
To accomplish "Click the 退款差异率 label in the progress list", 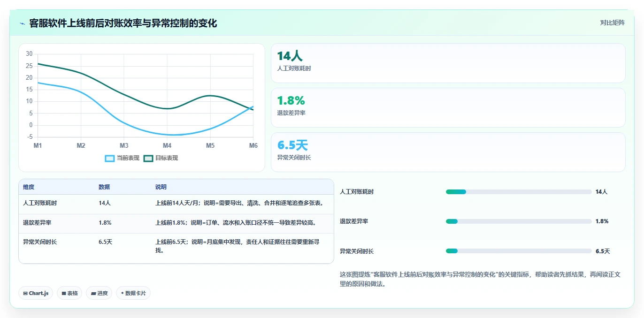I will pyautogui.click(x=354, y=221).
